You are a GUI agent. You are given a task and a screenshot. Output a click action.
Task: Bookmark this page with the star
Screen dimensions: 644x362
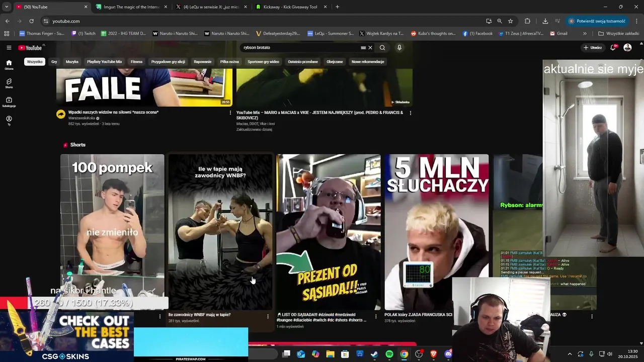pyautogui.click(x=510, y=21)
